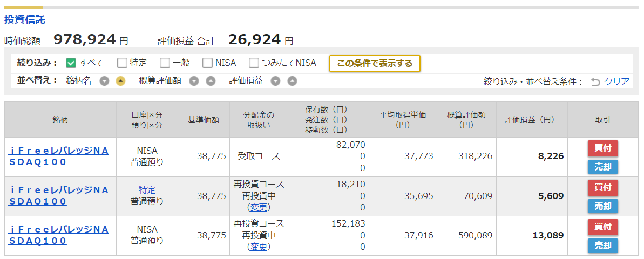644x259 pixels.
Task: Check the 一般 filter checkbox
Action: coord(165,63)
